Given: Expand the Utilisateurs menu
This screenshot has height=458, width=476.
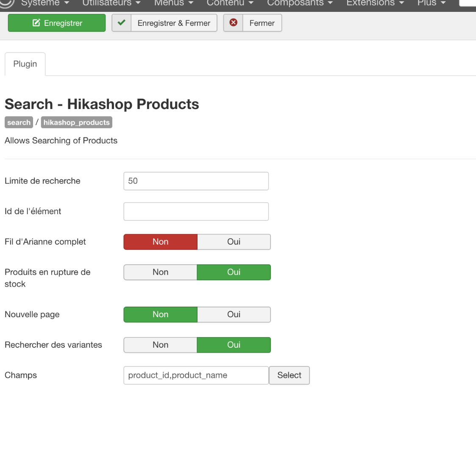Looking at the screenshot, I should 111,3.
